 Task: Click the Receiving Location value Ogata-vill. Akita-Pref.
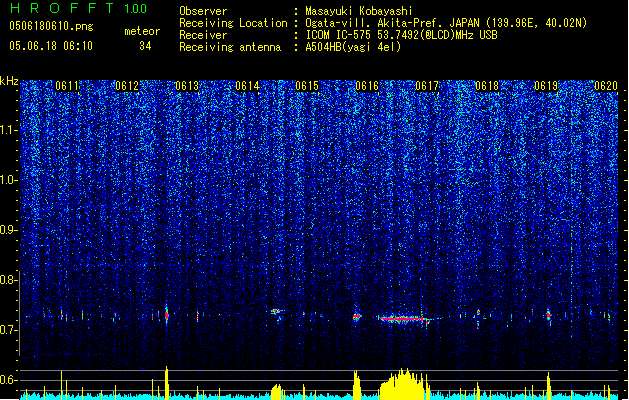[375, 23]
